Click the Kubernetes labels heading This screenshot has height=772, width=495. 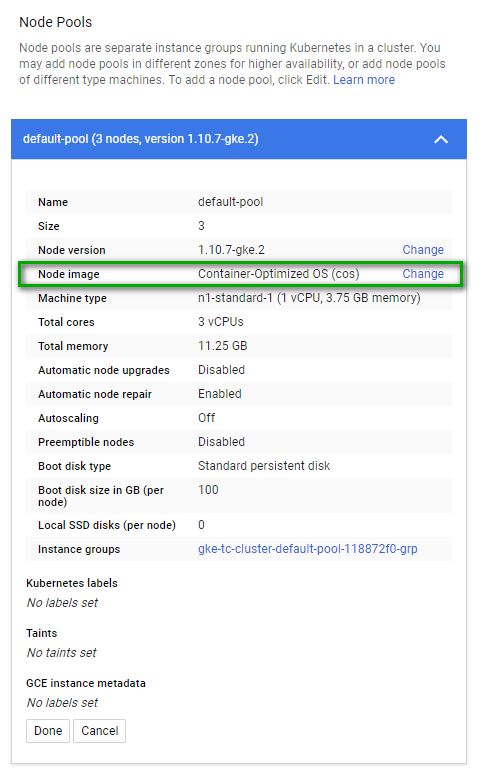[72, 583]
